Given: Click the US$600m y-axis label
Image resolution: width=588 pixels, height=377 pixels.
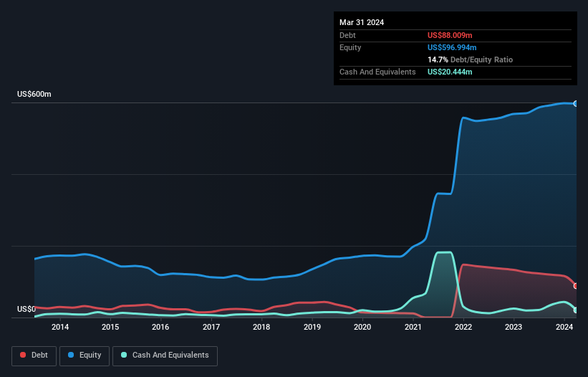Looking at the screenshot, I should [34, 94].
